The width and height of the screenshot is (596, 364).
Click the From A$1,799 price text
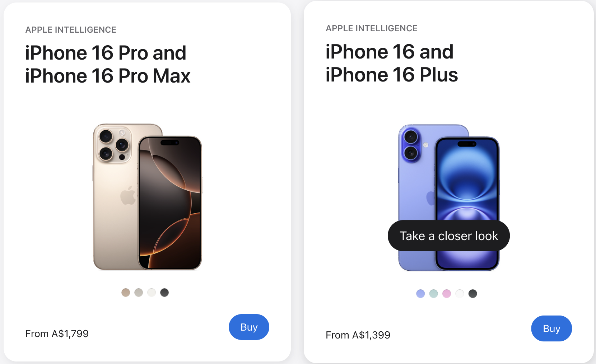tap(57, 333)
